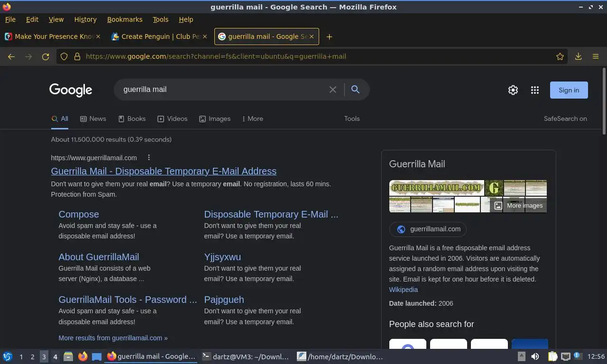This screenshot has height=364, width=607.
Task: Focus the Google search input field
Action: [x=223, y=90]
